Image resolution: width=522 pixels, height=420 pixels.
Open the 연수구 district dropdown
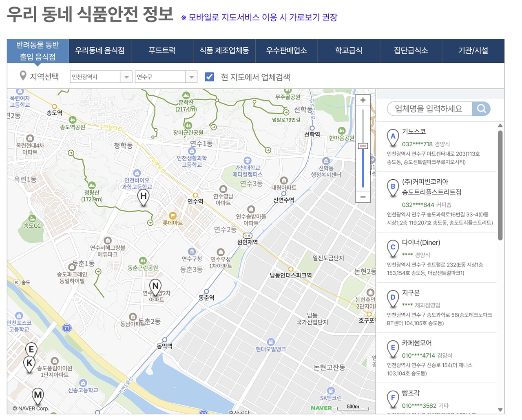166,77
